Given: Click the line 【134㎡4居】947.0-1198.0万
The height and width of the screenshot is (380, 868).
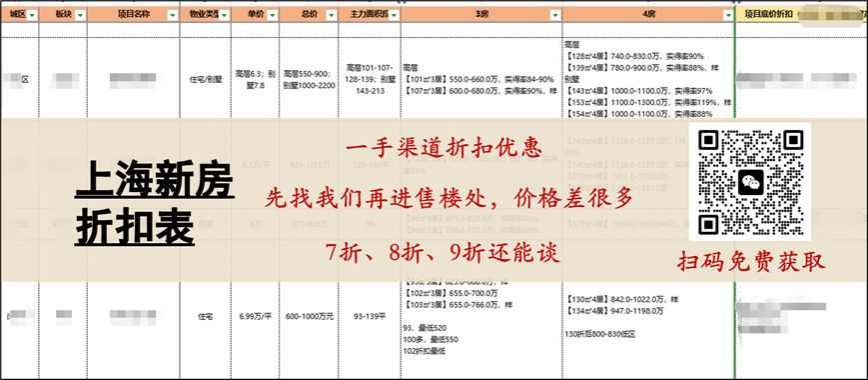Looking at the screenshot, I should pos(615,311).
